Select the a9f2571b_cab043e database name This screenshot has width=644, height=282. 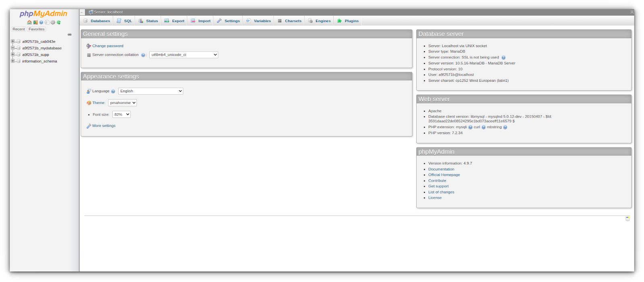(39, 41)
